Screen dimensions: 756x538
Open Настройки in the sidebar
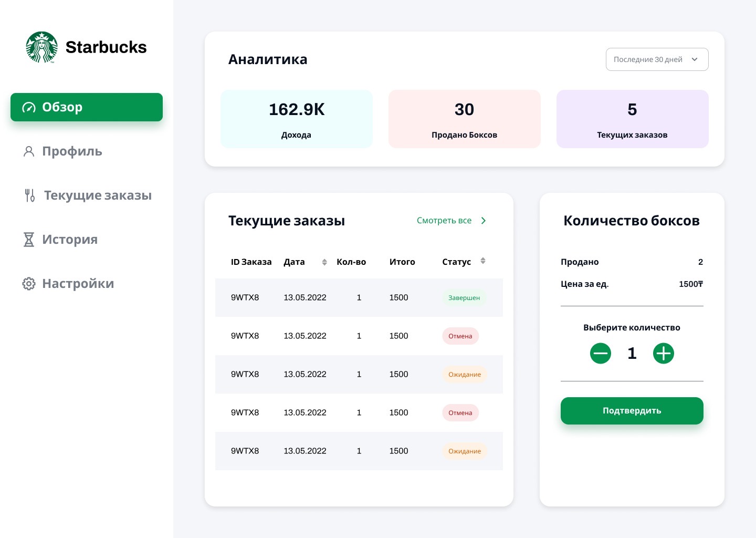[x=78, y=284]
